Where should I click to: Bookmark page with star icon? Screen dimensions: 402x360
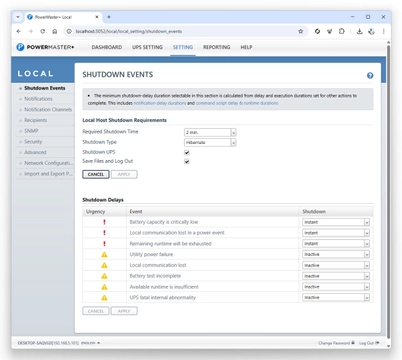(x=301, y=31)
